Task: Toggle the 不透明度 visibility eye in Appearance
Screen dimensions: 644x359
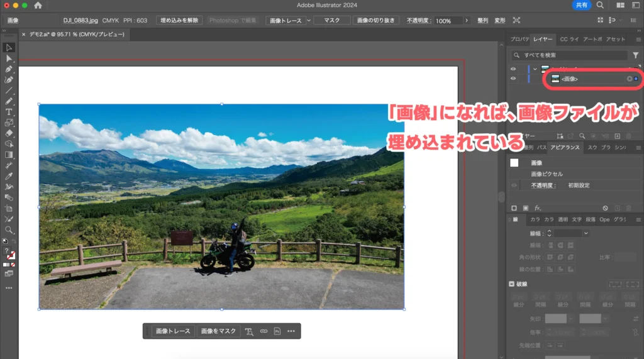Action: coord(514,185)
